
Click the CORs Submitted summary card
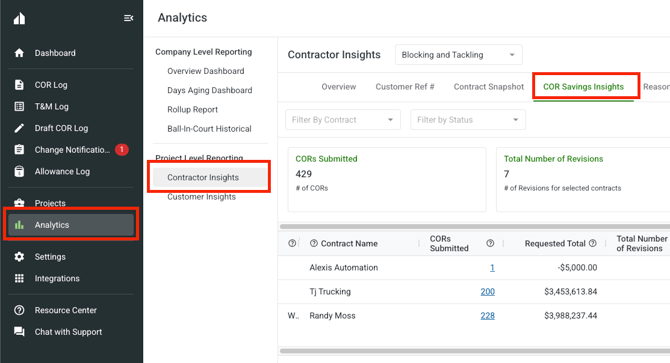(x=387, y=179)
